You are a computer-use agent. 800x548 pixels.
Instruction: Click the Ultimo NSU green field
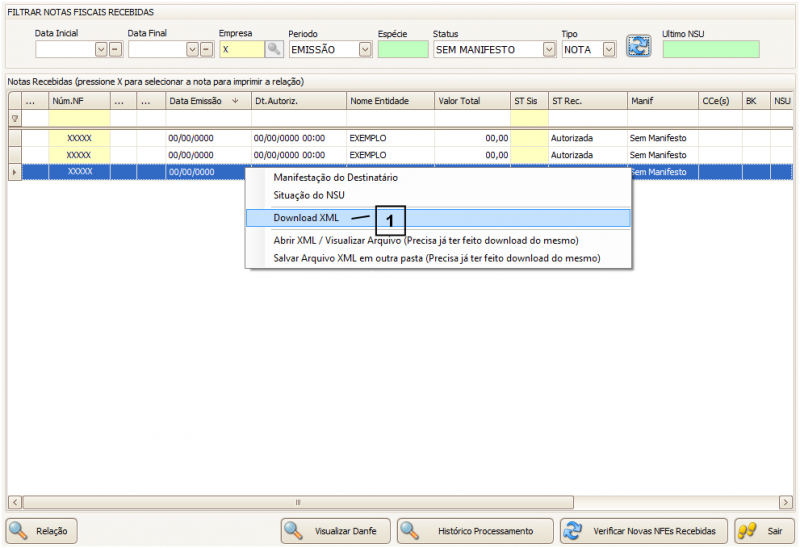click(x=710, y=49)
